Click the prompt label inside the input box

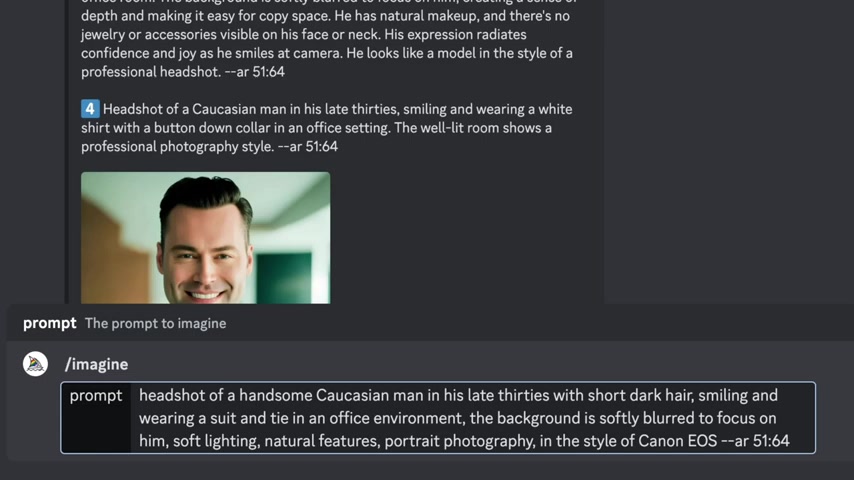tap(96, 396)
